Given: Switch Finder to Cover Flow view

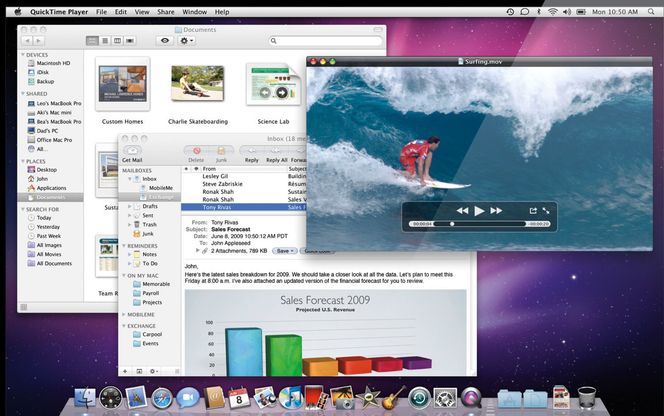Looking at the screenshot, I should coord(130,41).
